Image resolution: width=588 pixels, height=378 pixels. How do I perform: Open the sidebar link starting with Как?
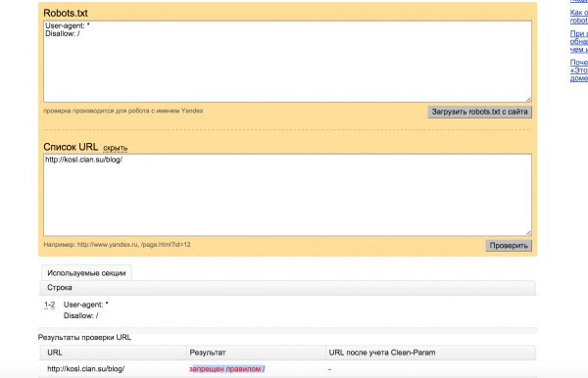(x=578, y=17)
